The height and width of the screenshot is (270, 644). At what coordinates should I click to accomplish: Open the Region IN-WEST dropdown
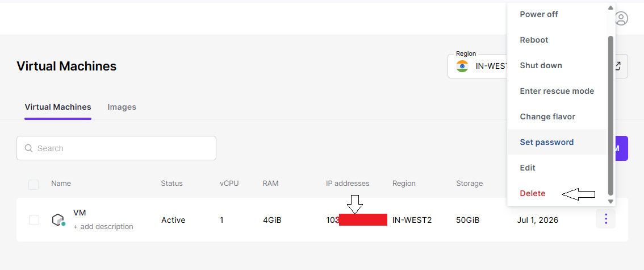click(x=479, y=66)
